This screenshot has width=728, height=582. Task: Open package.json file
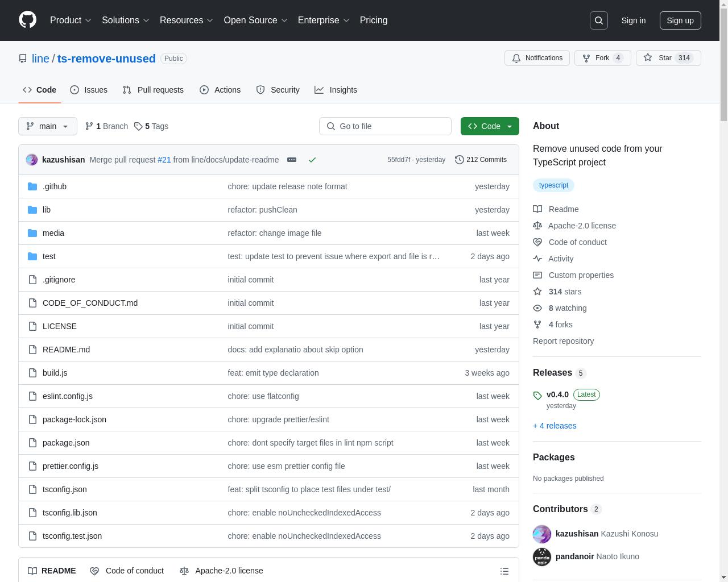click(66, 443)
